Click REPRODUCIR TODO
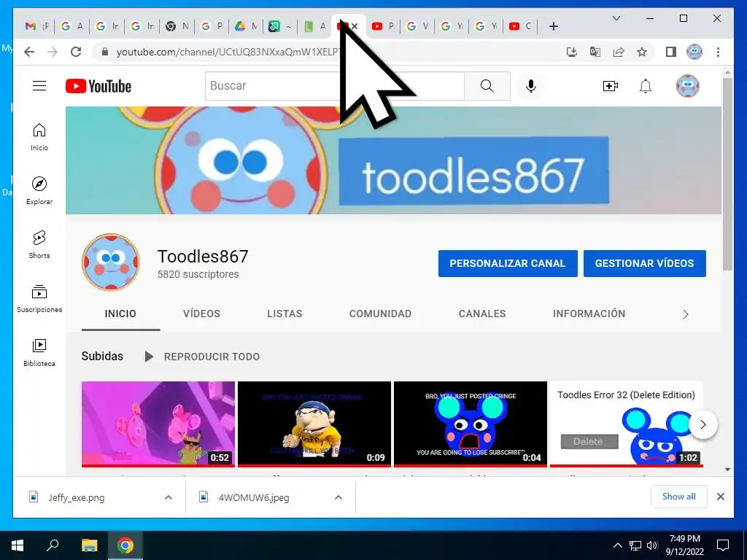This screenshot has width=747, height=560. 203,357
